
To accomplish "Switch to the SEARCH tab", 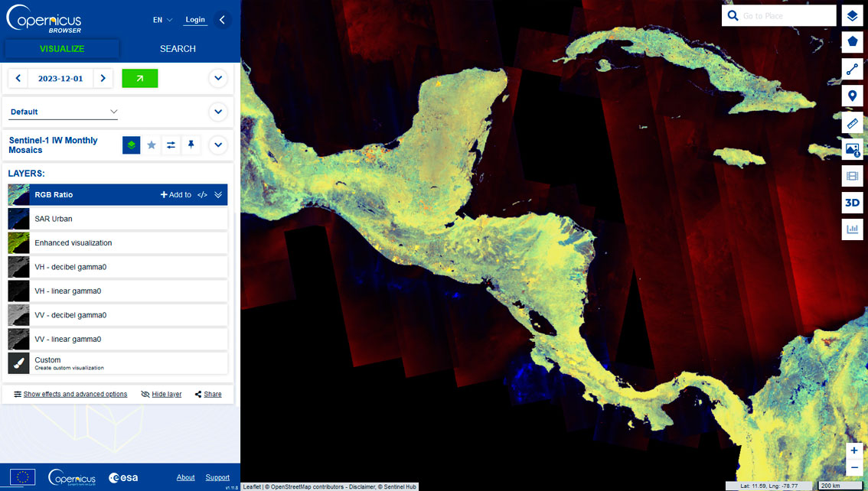I will [x=178, y=49].
